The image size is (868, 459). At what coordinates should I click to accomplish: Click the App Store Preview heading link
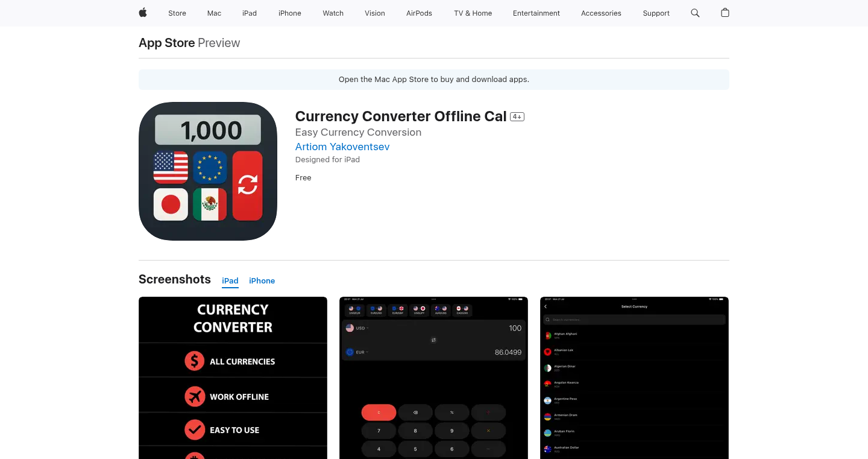tap(189, 43)
